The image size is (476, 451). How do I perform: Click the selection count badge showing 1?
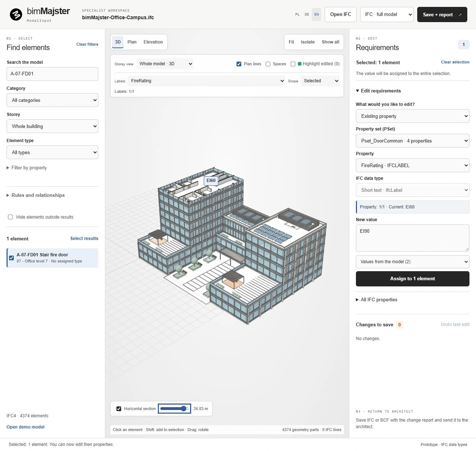[x=463, y=45]
